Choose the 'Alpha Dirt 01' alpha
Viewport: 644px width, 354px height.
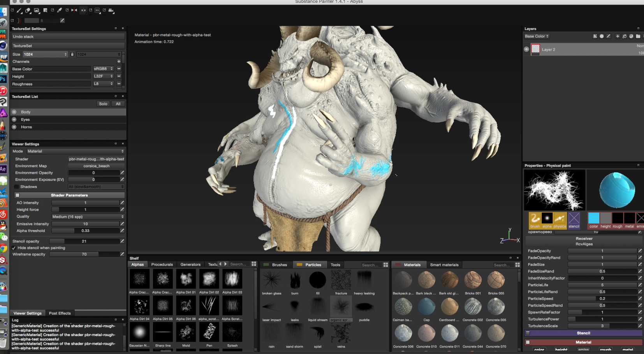coord(186,281)
